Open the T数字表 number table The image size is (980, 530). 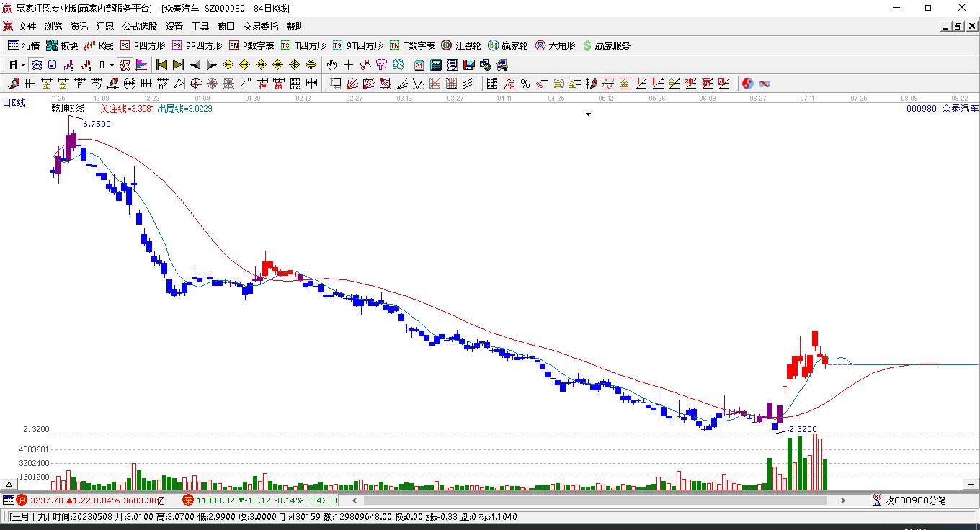[412, 45]
